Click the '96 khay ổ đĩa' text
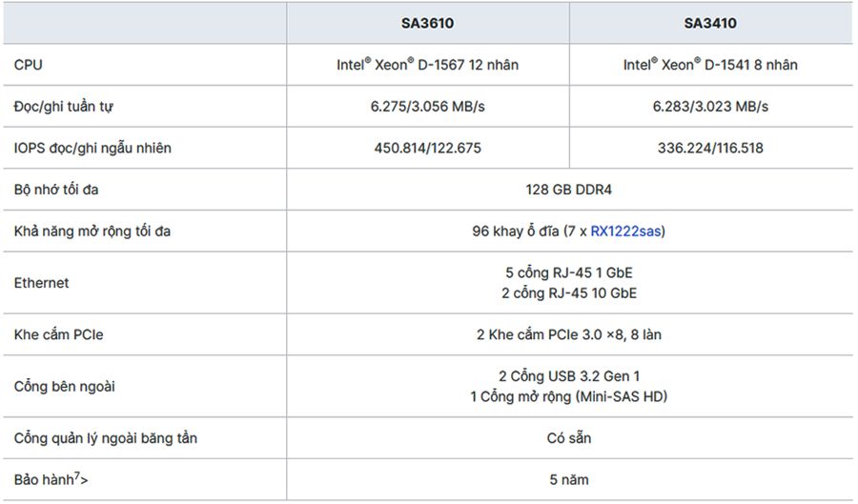858x504 pixels. pos(516,232)
